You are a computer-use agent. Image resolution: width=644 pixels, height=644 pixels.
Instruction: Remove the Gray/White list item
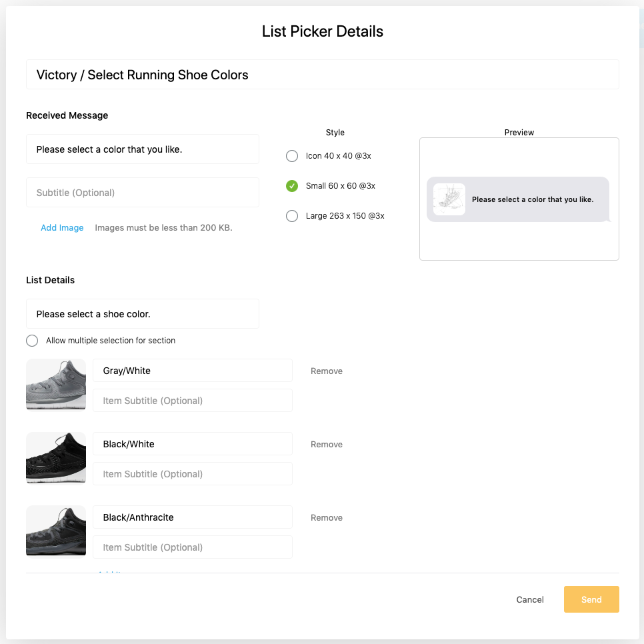pos(327,371)
